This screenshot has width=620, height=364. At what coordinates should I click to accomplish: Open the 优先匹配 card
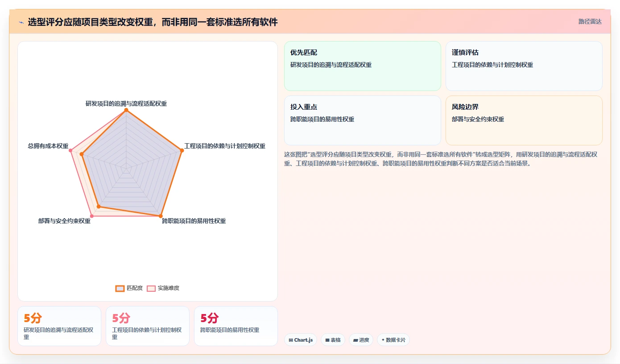tap(362, 66)
